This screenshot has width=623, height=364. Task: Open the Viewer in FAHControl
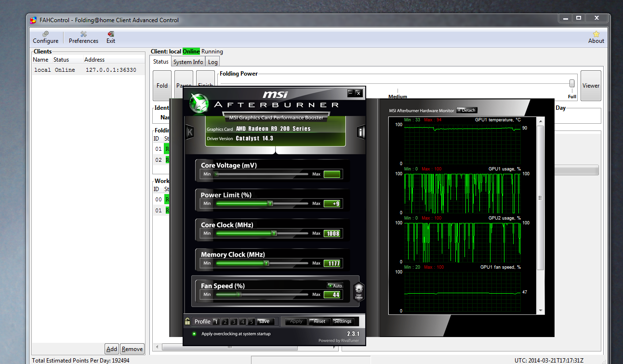coord(591,86)
